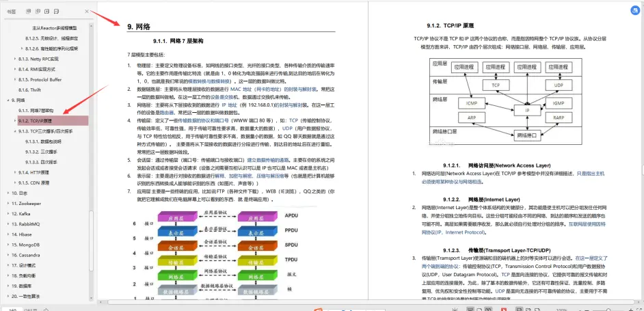The height and width of the screenshot is (311, 644).
Task: Open the blue round assistant icon
Action: click(x=635, y=12)
